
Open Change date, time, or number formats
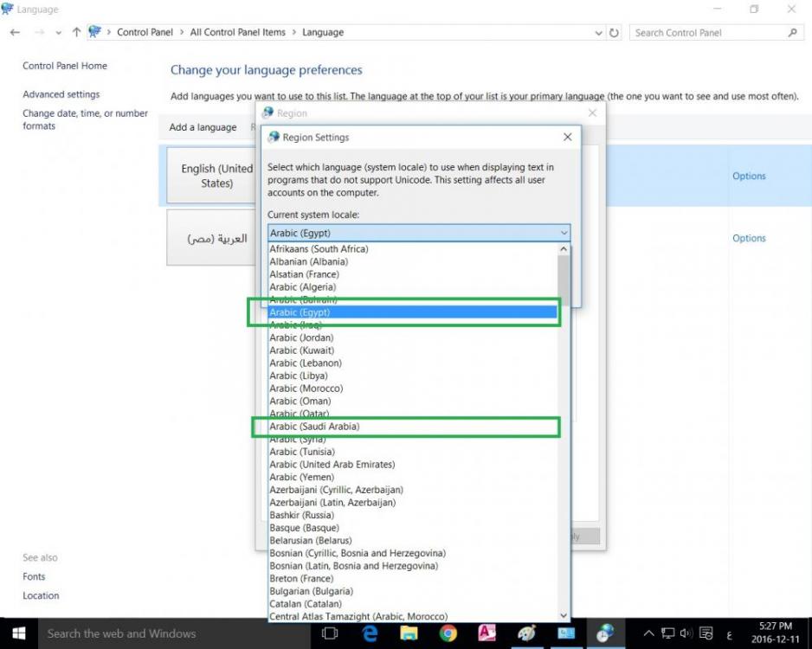[x=85, y=119]
